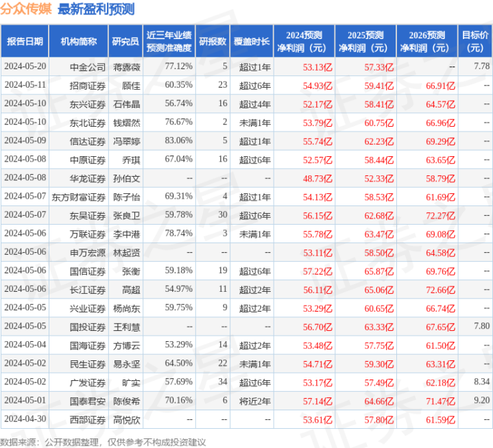
Task: Click the 2024-04-30 report date
Action: coord(25,419)
